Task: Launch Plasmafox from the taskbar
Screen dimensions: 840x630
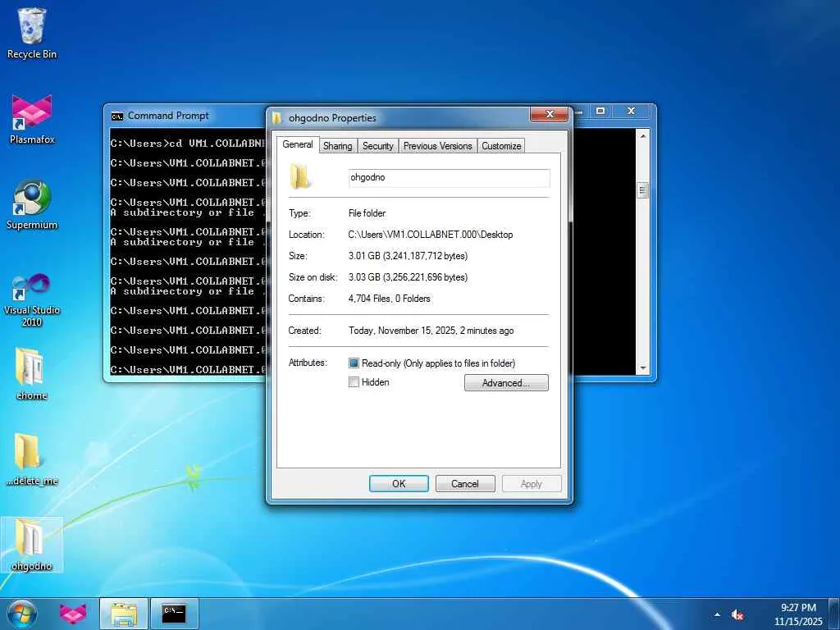Action: tap(73, 614)
